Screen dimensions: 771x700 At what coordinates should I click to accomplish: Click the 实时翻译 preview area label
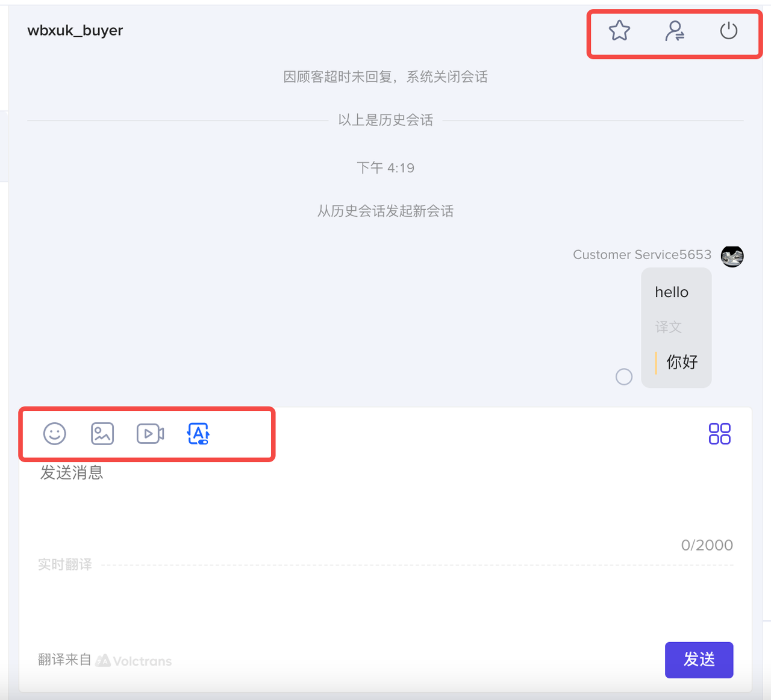pyautogui.click(x=65, y=564)
